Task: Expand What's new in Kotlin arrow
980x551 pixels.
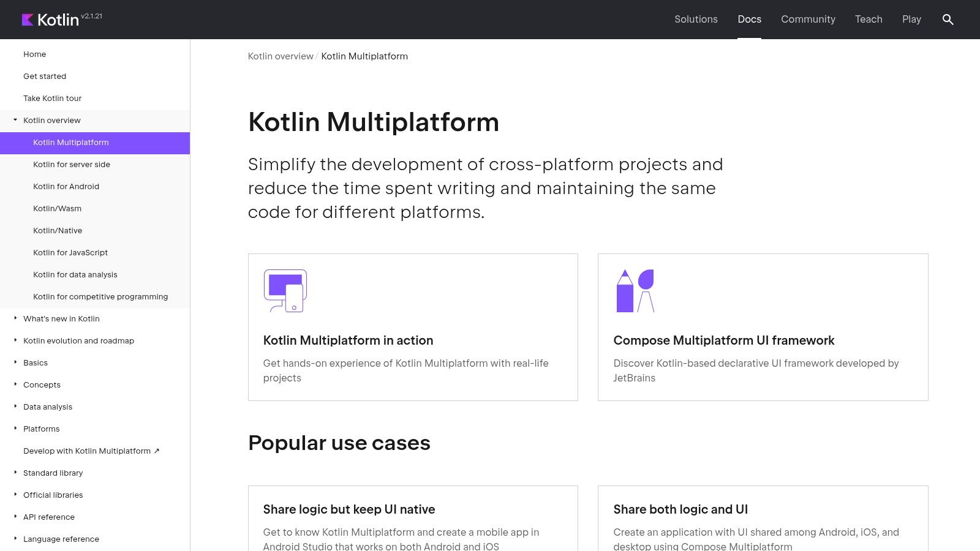Action: [15, 318]
